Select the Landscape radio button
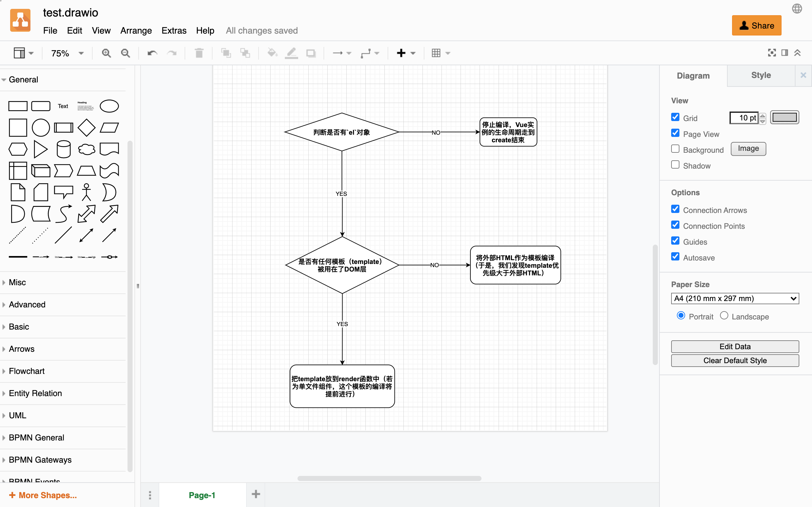The width and height of the screenshot is (812, 507). coord(724,316)
